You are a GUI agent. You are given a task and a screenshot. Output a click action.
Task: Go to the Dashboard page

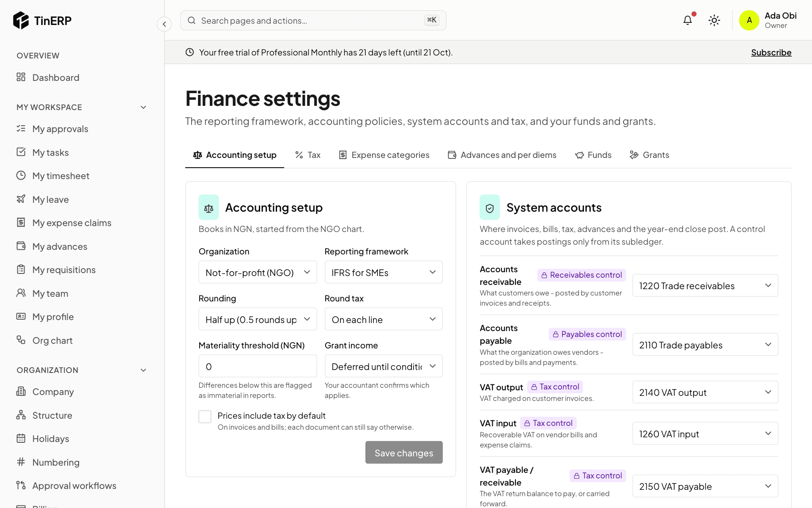pos(82,77)
